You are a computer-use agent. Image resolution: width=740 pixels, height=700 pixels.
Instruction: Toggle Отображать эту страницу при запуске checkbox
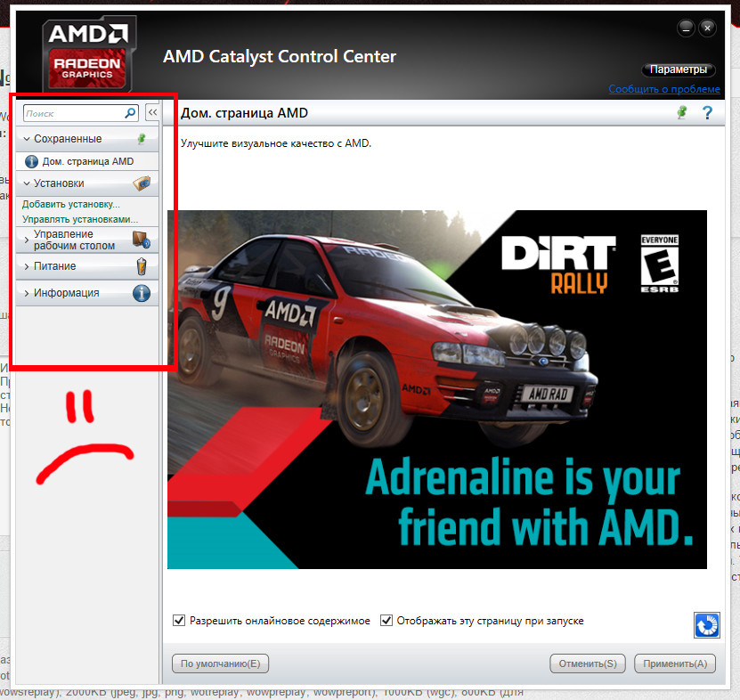click(386, 620)
